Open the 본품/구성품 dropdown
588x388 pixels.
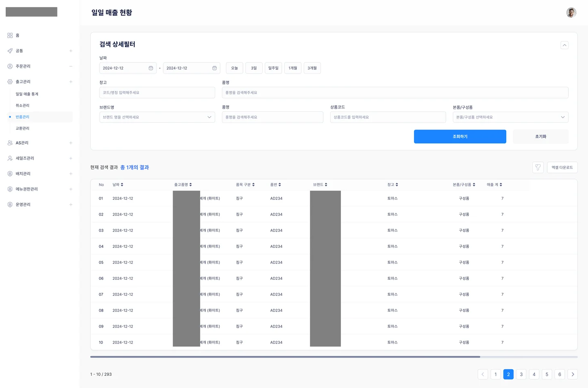point(510,117)
